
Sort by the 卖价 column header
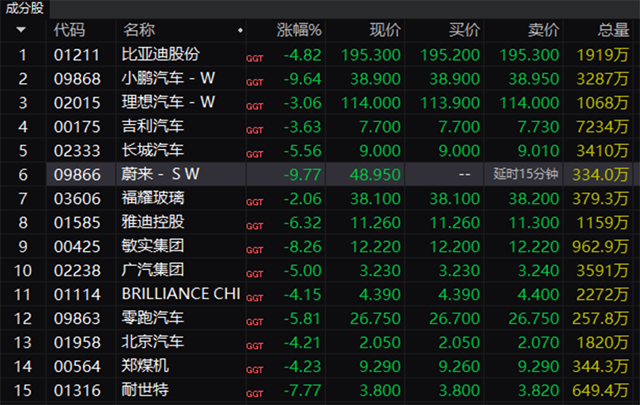click(543, 30)
